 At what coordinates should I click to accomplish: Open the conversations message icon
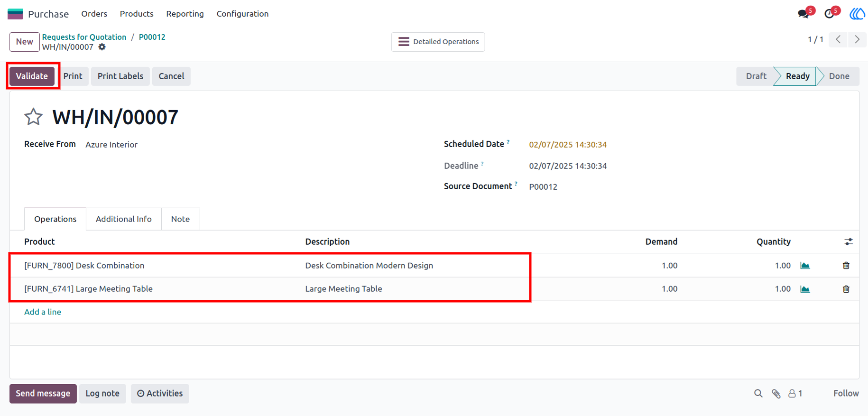(x=803, y=13)
